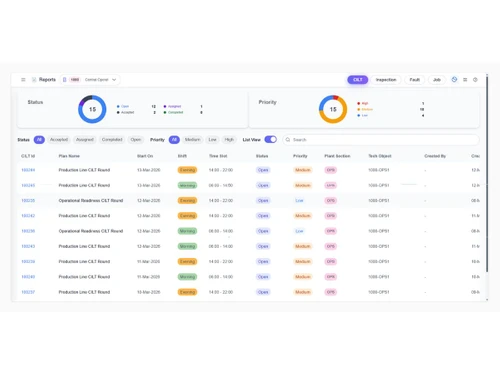Open CILT Id link for 10-Mar row
Image resolution: width=500 pixels, height=375 pixels.
(28, 292)
